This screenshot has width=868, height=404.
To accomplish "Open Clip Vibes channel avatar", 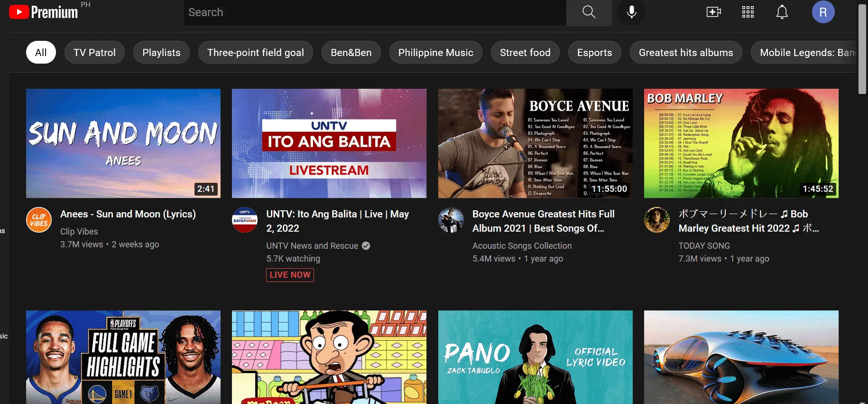I will tap(39, 220).
